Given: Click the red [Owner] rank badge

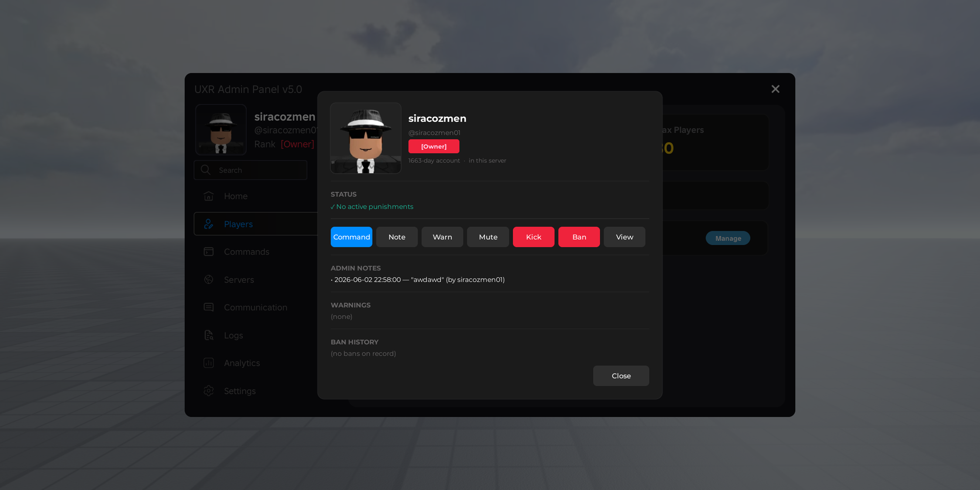Looking at the screenshot, I should click(434, 146).
